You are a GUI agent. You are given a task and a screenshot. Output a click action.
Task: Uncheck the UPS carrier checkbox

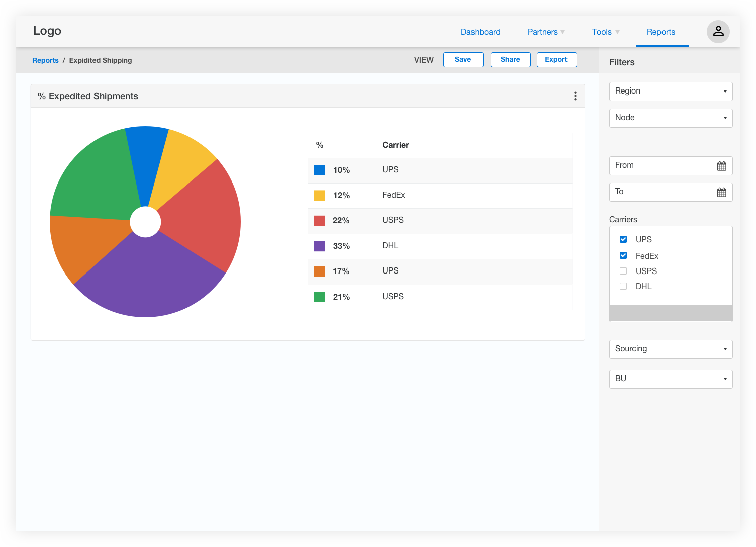pyautogui.click(x=623, y=239)
